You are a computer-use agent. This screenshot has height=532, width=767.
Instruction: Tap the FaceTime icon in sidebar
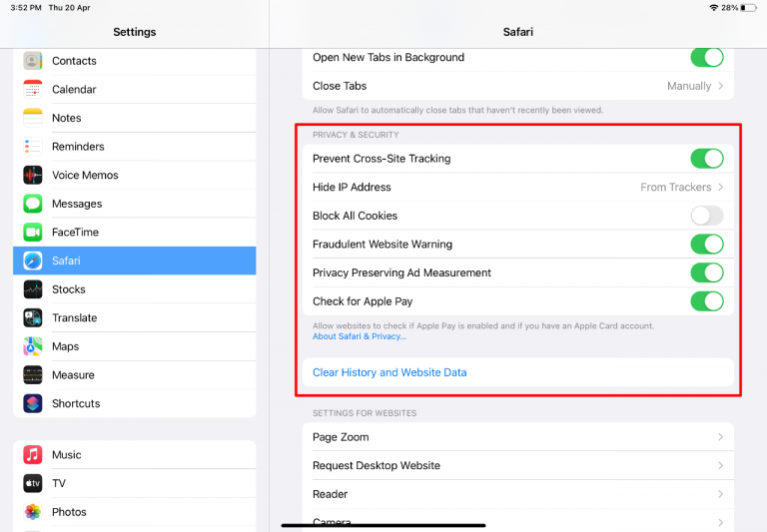(33, 232)
